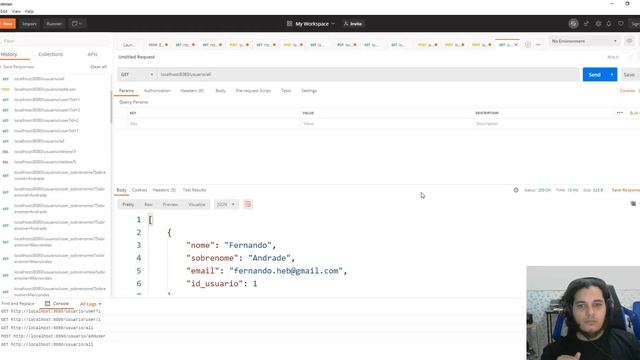This screenshot has width=640, height=360.
Task: Click the copy response icon
Action: tap(633, 203)
